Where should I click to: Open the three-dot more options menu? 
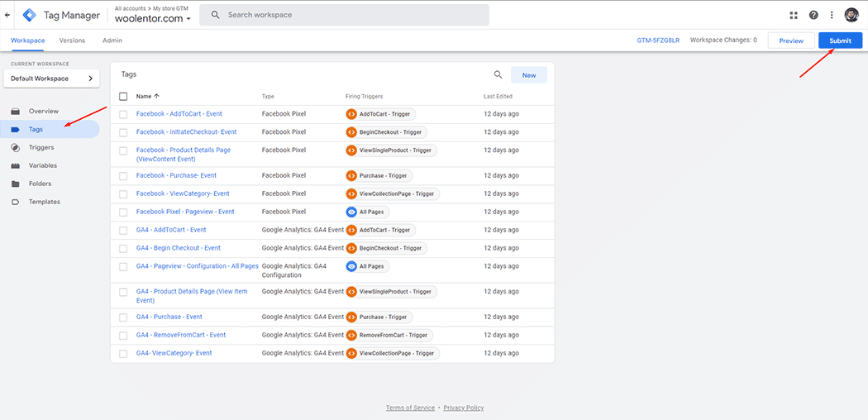pyautogui.click(x=832, y=15)
